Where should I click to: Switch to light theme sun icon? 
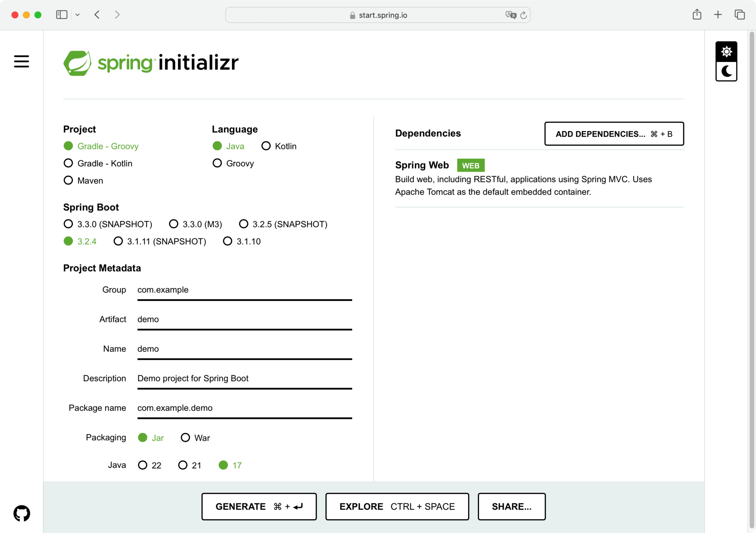point(726,52)
